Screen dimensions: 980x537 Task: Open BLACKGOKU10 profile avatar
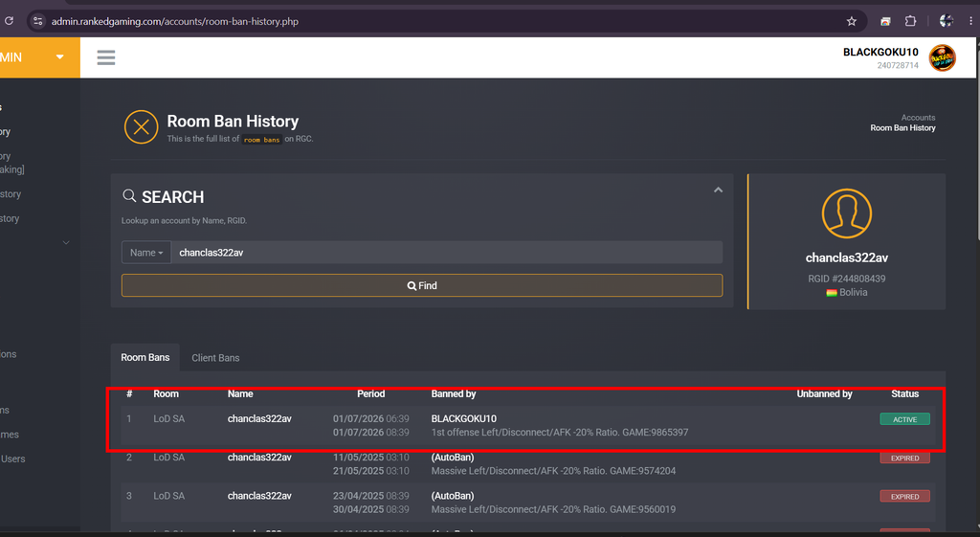pyautogui.click(x=942, y=58)
